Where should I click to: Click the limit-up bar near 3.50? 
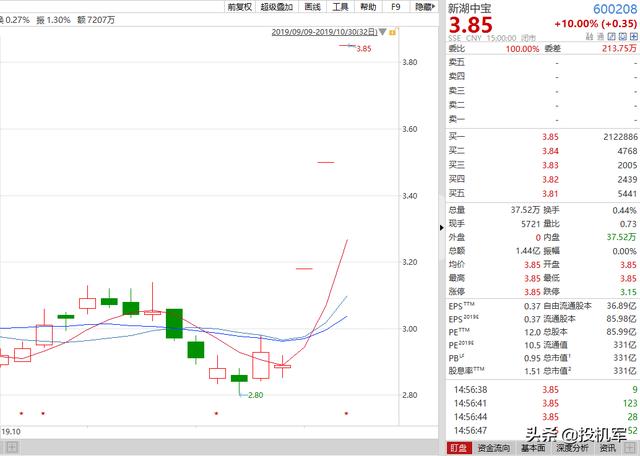326,162
